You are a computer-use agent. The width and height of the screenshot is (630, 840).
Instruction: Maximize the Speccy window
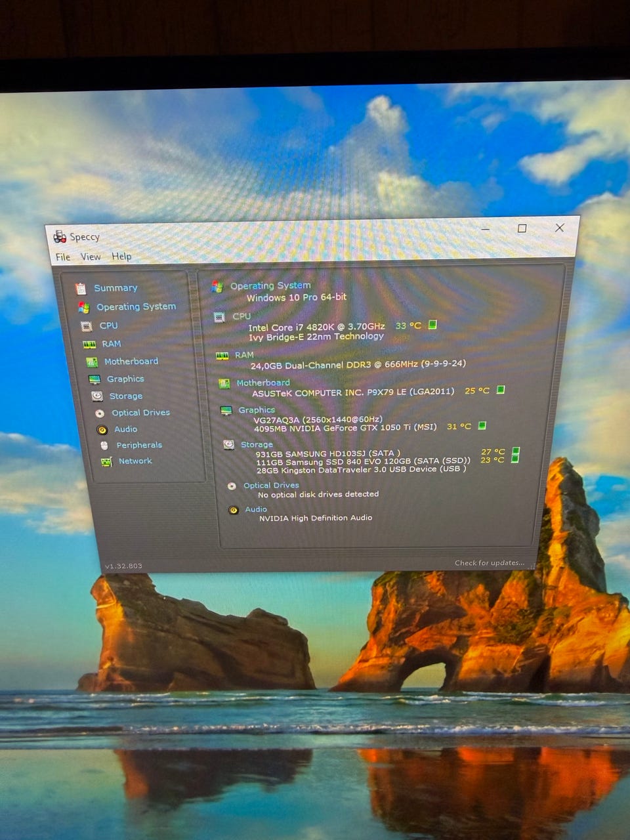(x=522, y=228)
